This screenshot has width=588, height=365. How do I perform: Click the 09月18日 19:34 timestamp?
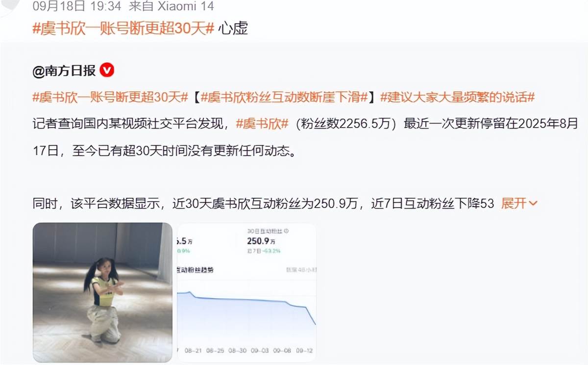77,6
